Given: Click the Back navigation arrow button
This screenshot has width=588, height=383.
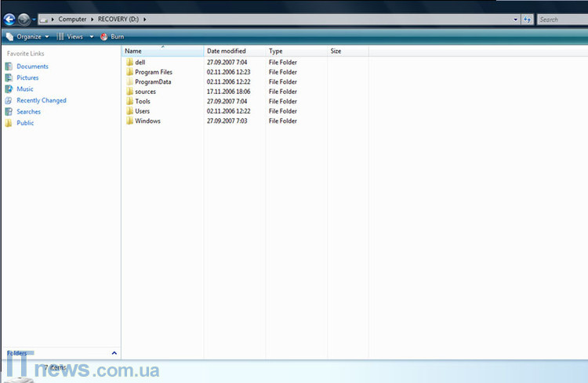Looking at the screenshot, I should [9, 19].
